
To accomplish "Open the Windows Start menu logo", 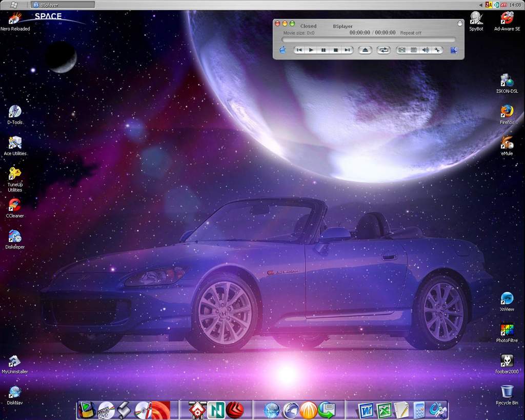I will coord(14,5).
